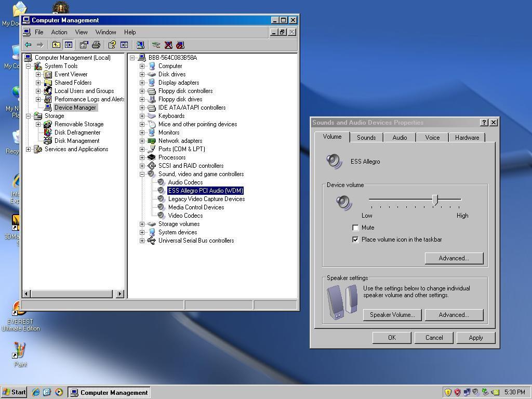The height and width of the screenshot is (399, 532).
Task: Uncheck Place volume icon in the taskbar
Action: coord(355,240)
